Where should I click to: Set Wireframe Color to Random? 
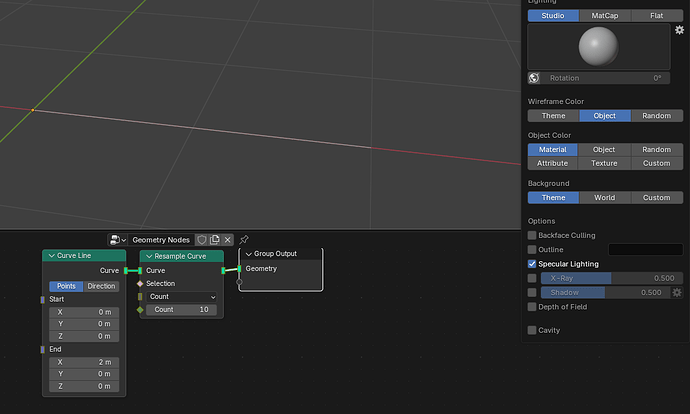[657, 116]
